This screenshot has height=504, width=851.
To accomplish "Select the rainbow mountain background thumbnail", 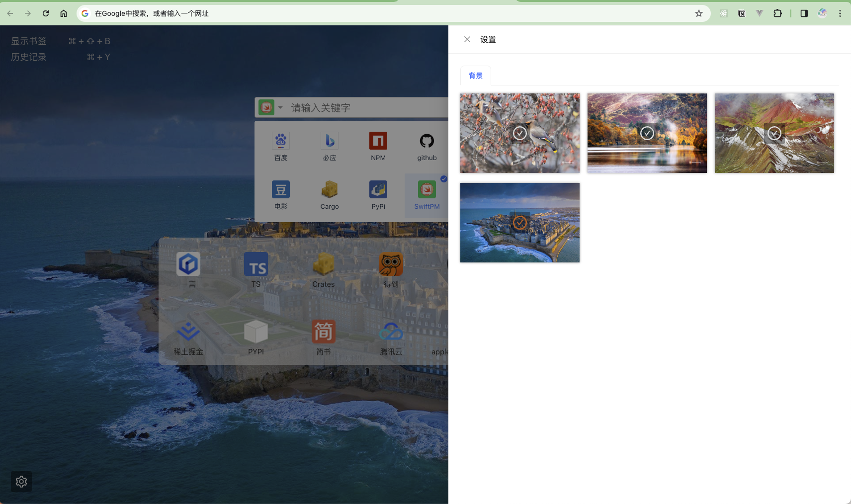I will pyautogui.click(x=774, y=133).
